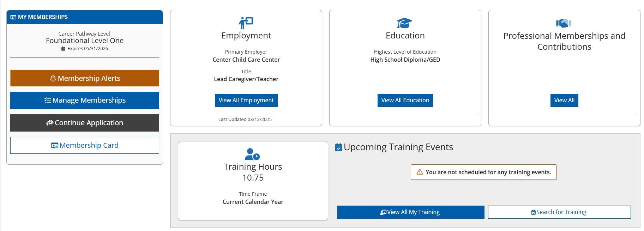
Task: Click the Education graduation cap icon
Action: (404, 23)
